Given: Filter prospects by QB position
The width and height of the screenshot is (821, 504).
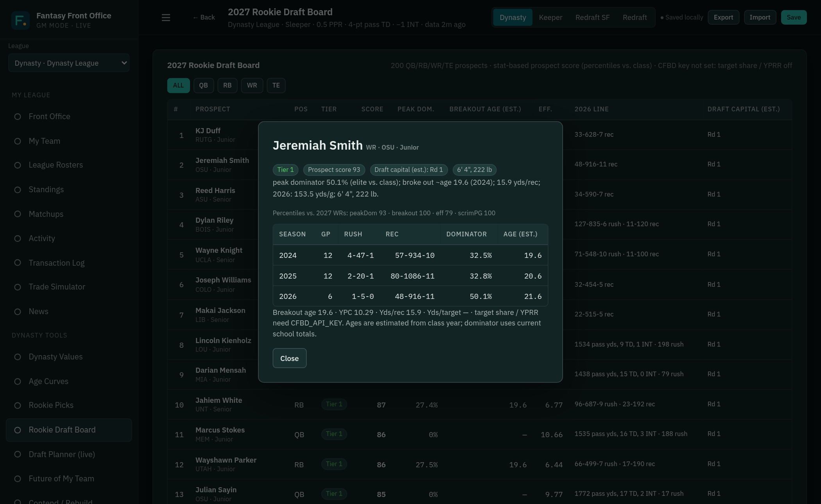Looking at the screenshot, I should point(203,86).
